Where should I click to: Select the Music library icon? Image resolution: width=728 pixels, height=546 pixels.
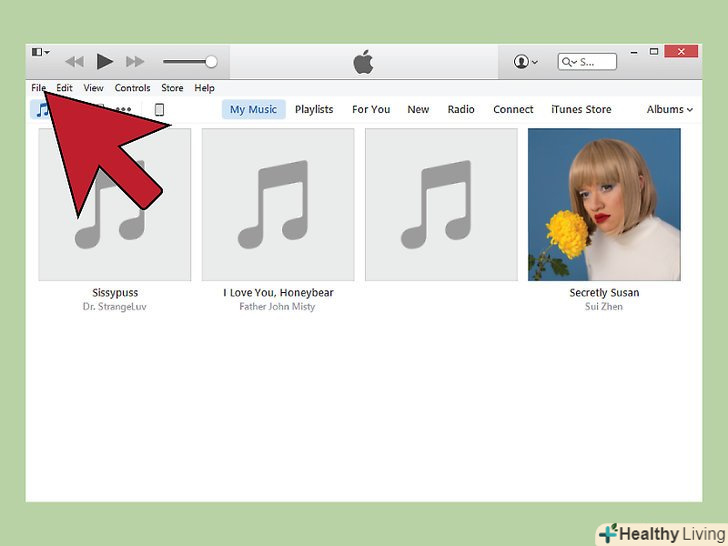pos(40,110)
